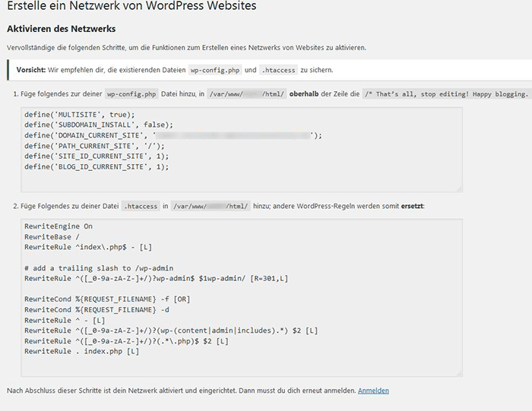Click the 'Aktivieren des Netzwerks' heading
Screen dimensions: 532x411
61,29
